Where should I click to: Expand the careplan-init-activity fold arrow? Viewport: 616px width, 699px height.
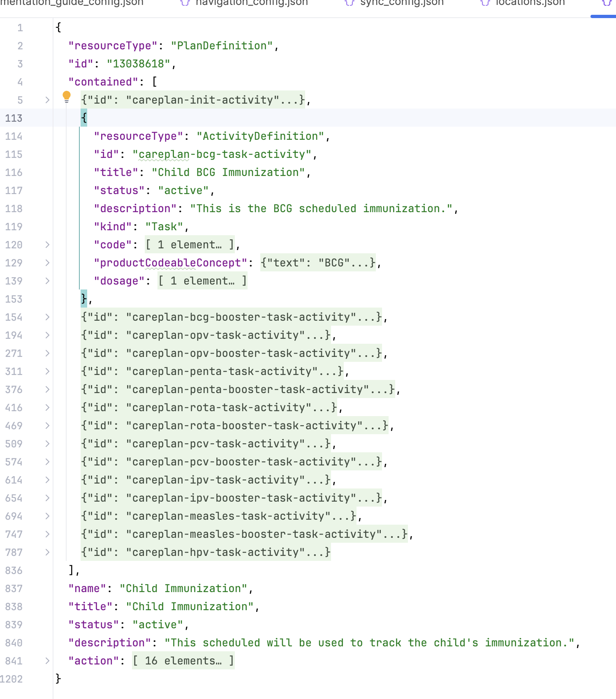pyautogui.click(x=47, y=100)
